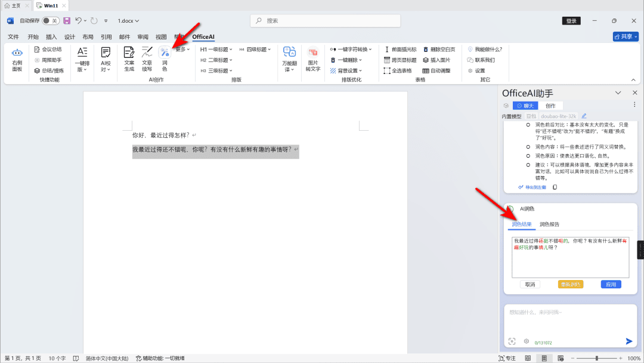Click the 重新润色 orange button

pyautogui.click(x=571, y=284)
